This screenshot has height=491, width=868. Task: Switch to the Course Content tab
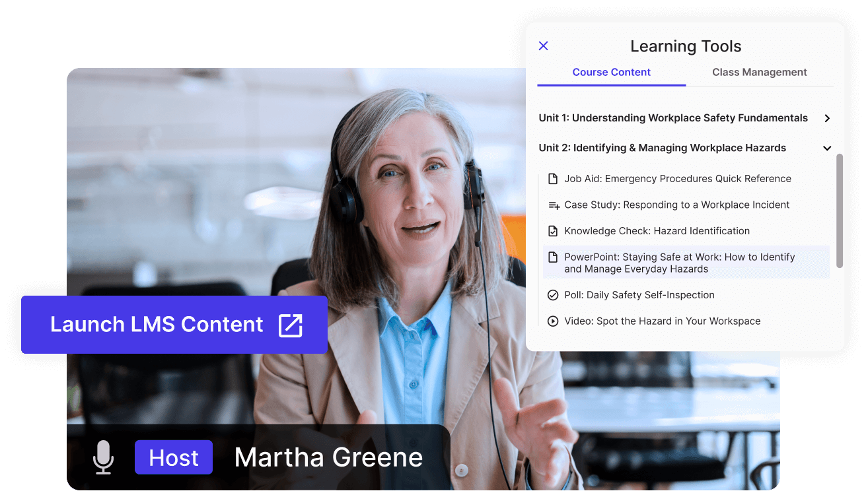pos(611,73)
